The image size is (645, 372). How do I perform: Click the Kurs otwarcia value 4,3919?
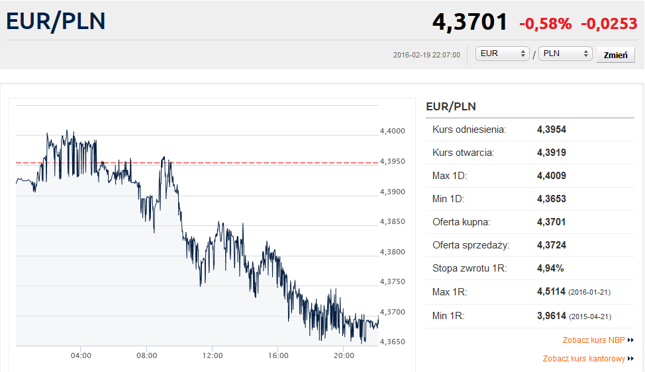(551, 153)
